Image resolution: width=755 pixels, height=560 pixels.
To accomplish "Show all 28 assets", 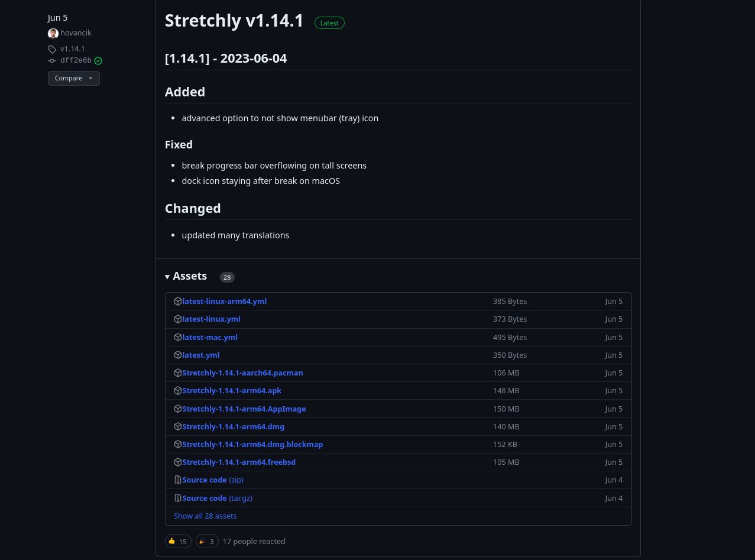I will pos(205,516).
